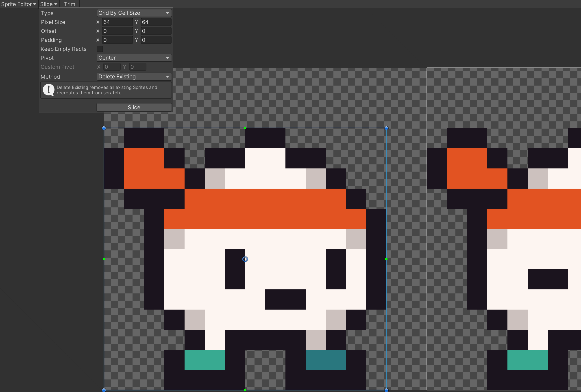The image size is (581, 392).
Task: Click the bottom edge green border handle
Action: (245, 390)
